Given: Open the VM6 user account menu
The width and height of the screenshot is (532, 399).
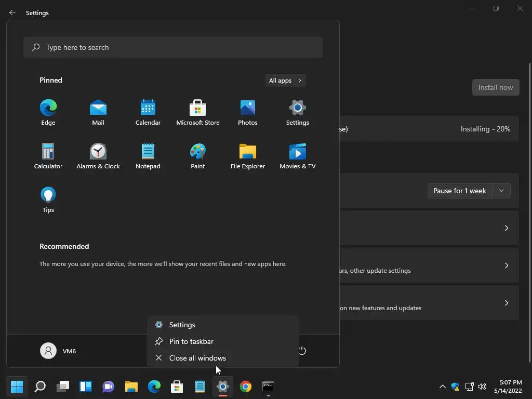Looking at the screenshot, I should pyautogui.click(x=58, y=351).
